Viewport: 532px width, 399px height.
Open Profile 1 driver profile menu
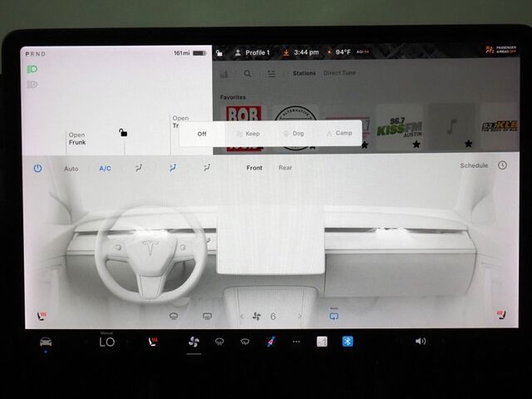click(253, 52)
